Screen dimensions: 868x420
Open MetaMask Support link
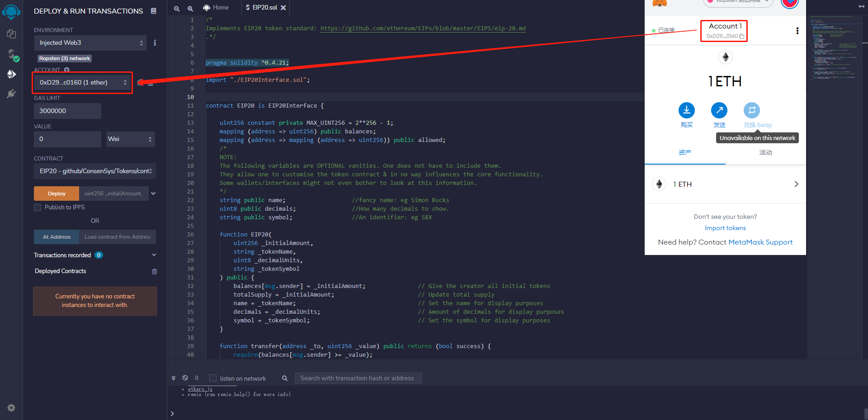(760, 242)
